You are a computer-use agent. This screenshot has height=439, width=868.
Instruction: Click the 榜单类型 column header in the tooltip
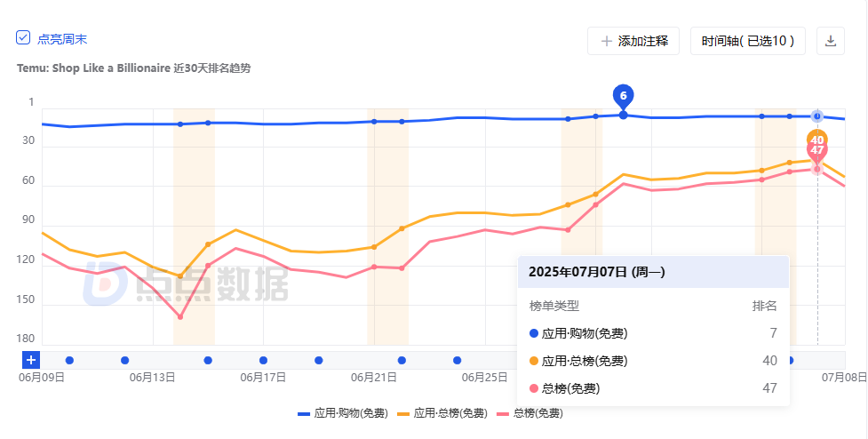click(554, 306)
